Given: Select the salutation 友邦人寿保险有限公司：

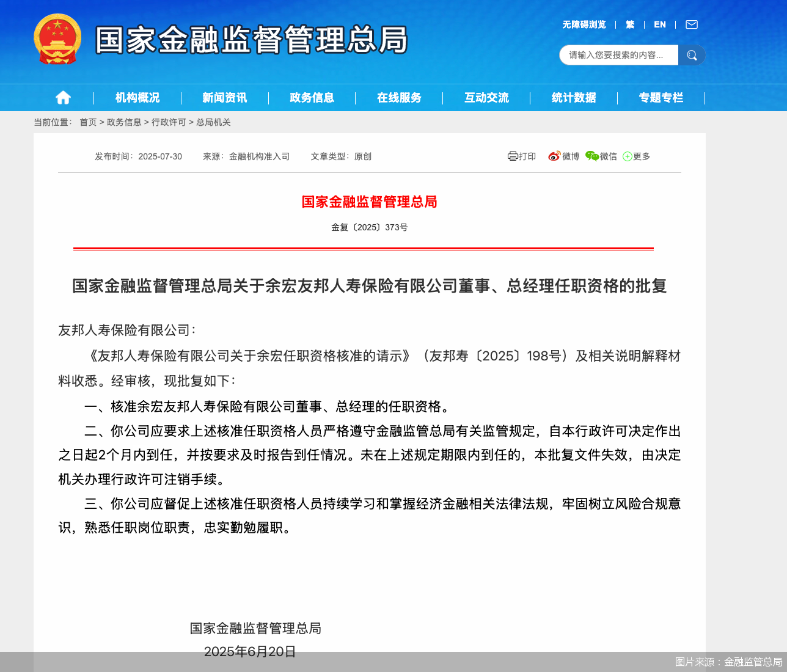Looking at the screenshot, I should (x=127, y=331).
